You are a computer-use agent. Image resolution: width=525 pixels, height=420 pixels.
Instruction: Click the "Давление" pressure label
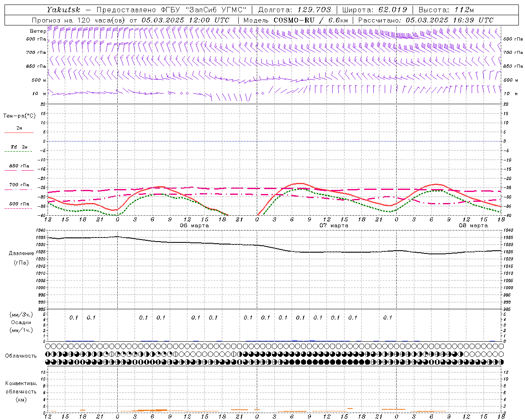click(21, 253)
